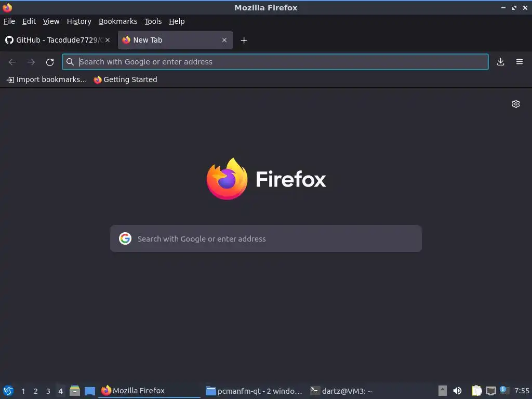Open the hamburger application menu

(x=520, y=62)
